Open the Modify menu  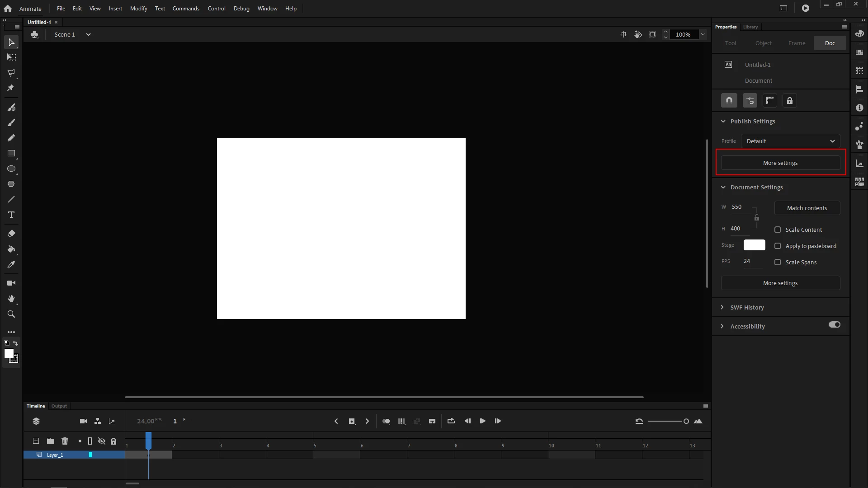click(x=138, y=9)
